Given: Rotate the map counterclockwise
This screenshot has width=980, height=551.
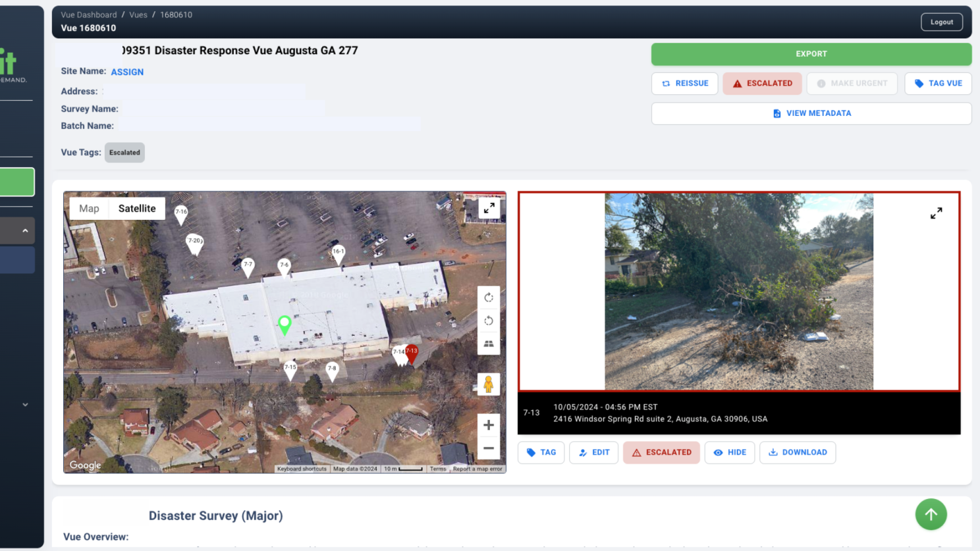Looking at the screenshot, I should point(489,321).
